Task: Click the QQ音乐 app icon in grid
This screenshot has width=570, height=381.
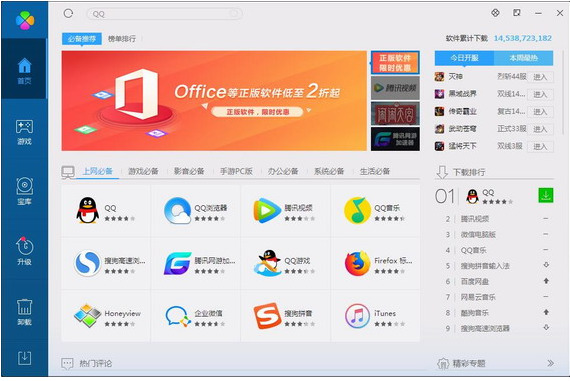Action: coord(357,210)
